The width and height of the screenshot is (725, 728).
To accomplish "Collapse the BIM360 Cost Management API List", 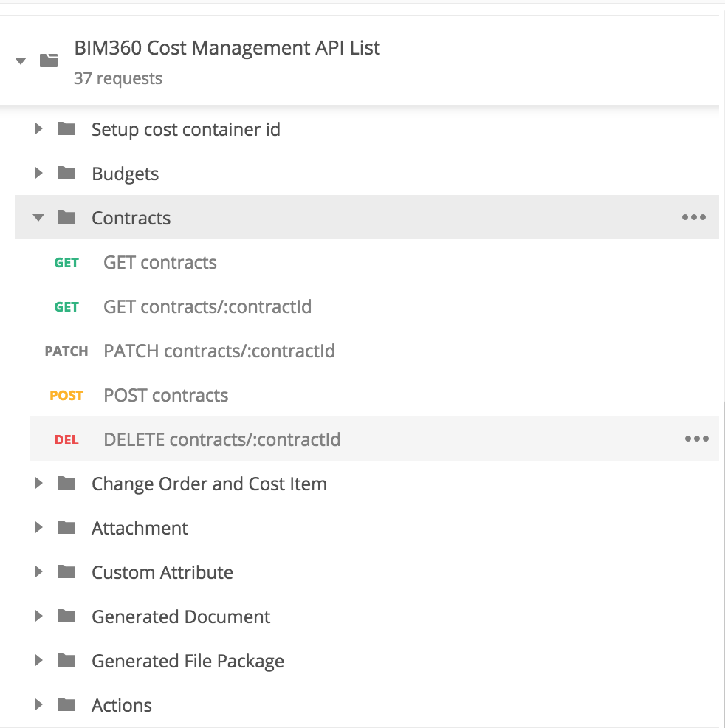I will tap(21, 61).
